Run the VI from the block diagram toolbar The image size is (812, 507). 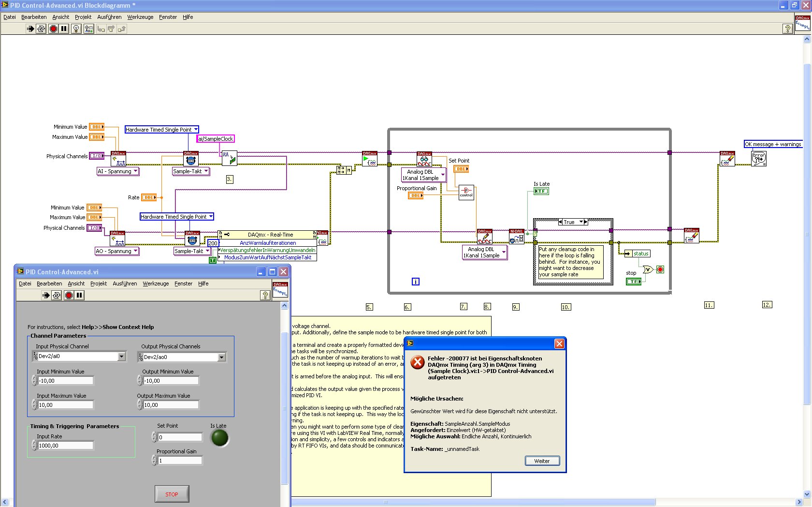pyautogui.click(x=30, y=29)
